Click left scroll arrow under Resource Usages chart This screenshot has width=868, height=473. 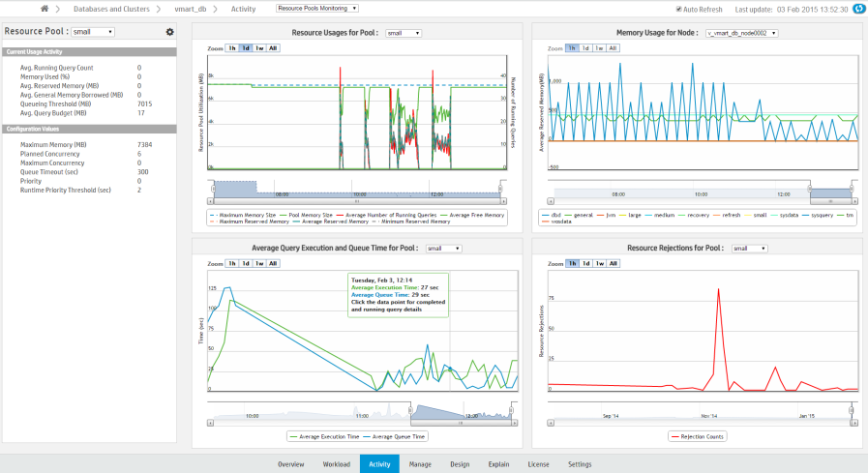click(212, 201)
